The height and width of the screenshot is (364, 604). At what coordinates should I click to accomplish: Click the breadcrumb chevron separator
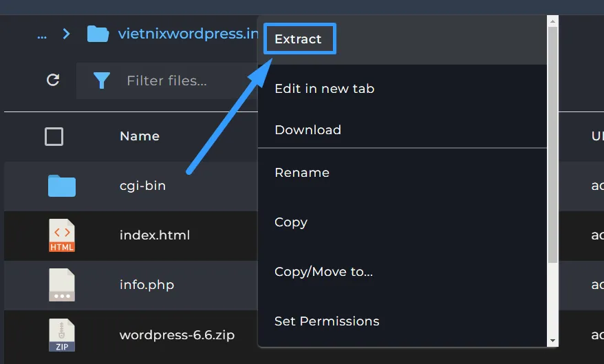pyautogui.click(x=66, y=34)
